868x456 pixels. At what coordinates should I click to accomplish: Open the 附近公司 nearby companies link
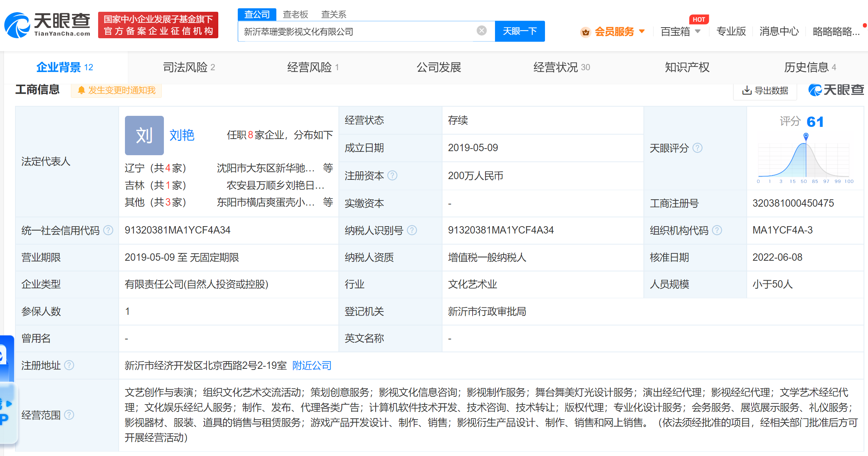pos(311,366)
